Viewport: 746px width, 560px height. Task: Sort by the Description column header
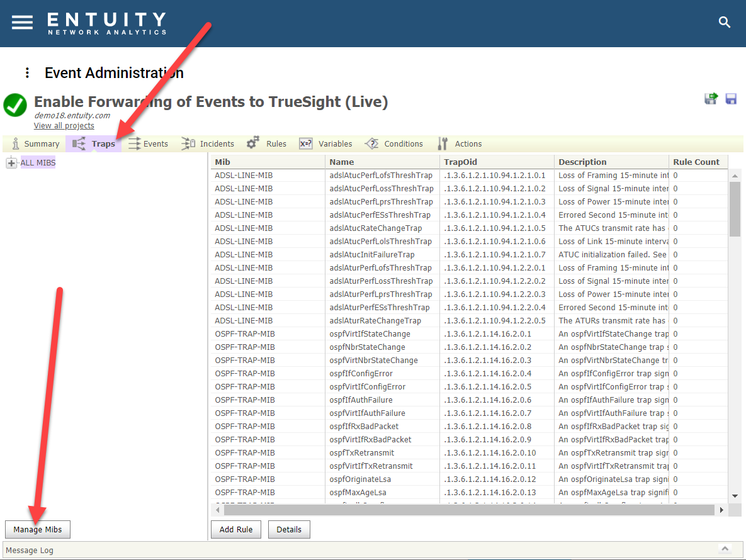612,162
